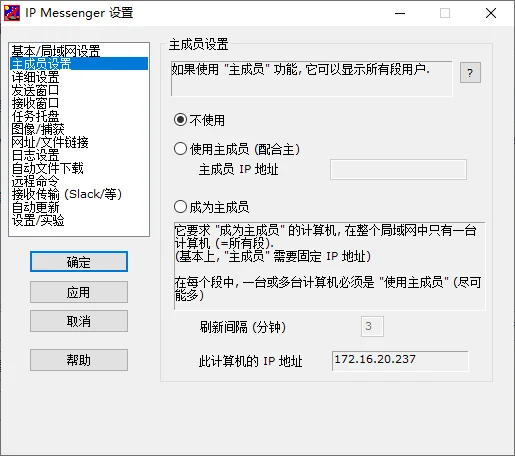Viewport: 515px width, 456px height.
Task: Go to 发送窗口 settings
Action: click(x=79, y=90)
